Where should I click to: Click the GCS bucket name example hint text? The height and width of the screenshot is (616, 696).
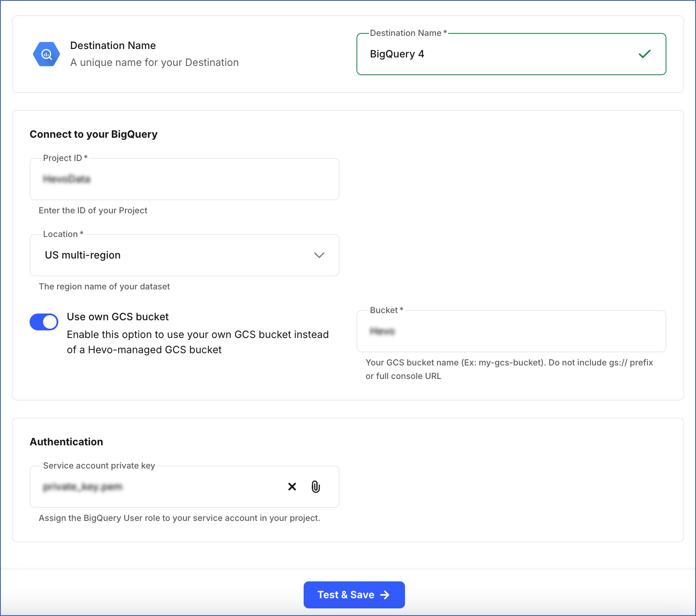pos(509,369)
